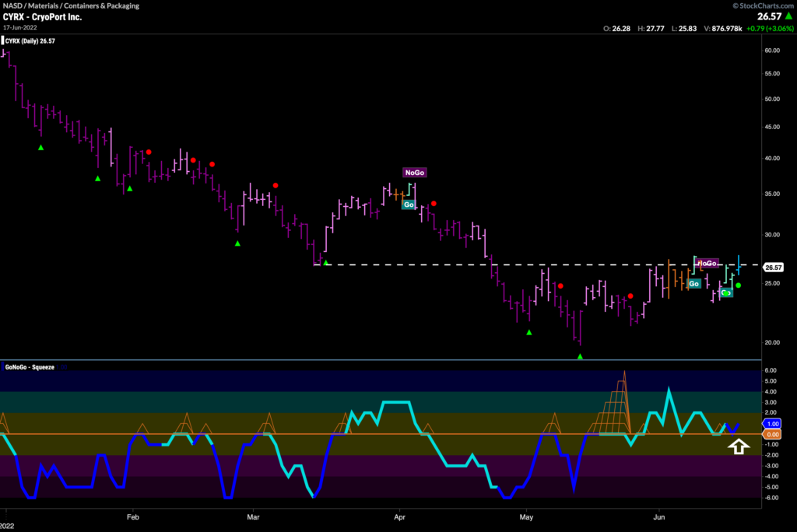
Task: Click the green triangle below the mid-May lowest low
Action: click(x=580, y=357)
